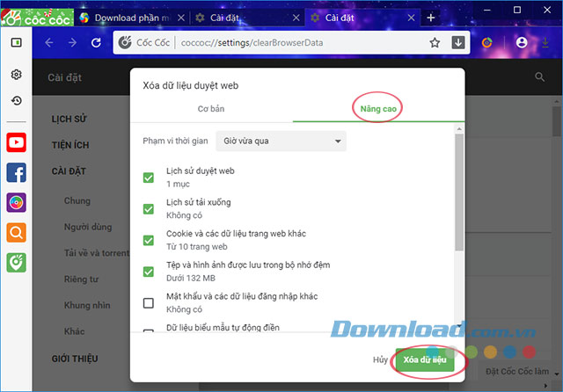Close the active Cài đặt tab

pyautogui.click(x=412, y=18)
